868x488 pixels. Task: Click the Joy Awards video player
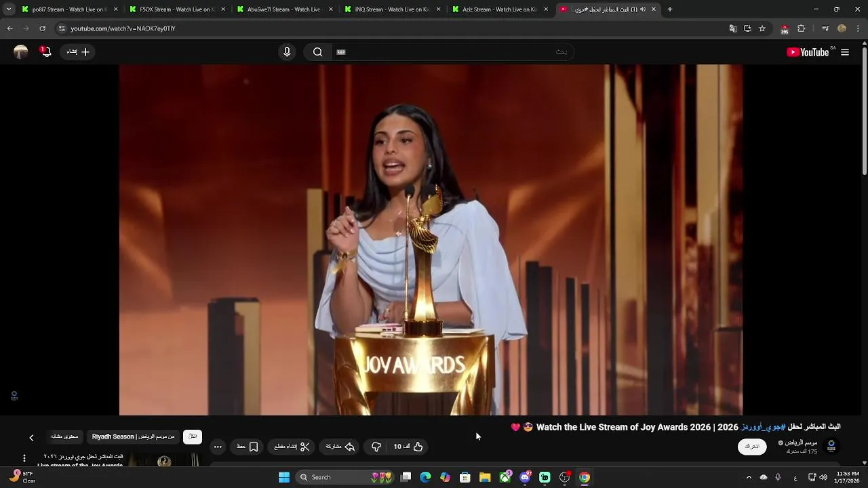[x=431, y=240]
